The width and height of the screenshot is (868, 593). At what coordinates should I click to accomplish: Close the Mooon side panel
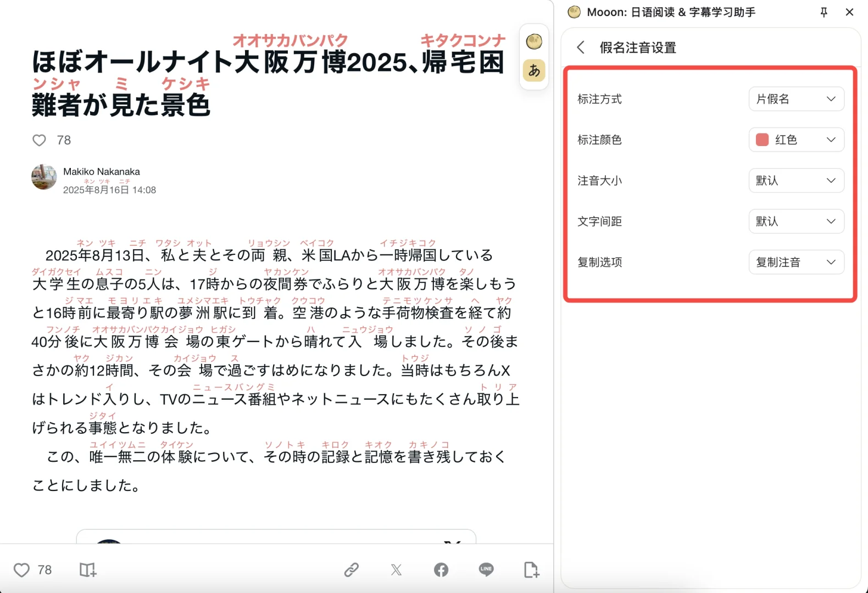coord(849,12)
